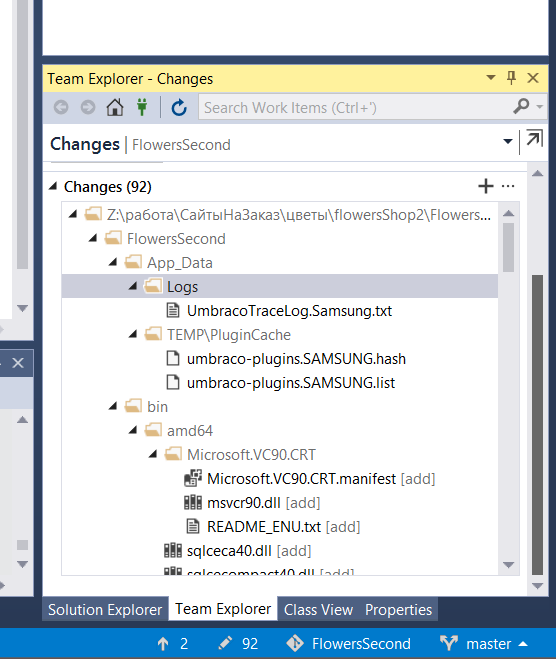
Task: Click the sqlceca40.dll library icon
Action: [x=173, y=550]
